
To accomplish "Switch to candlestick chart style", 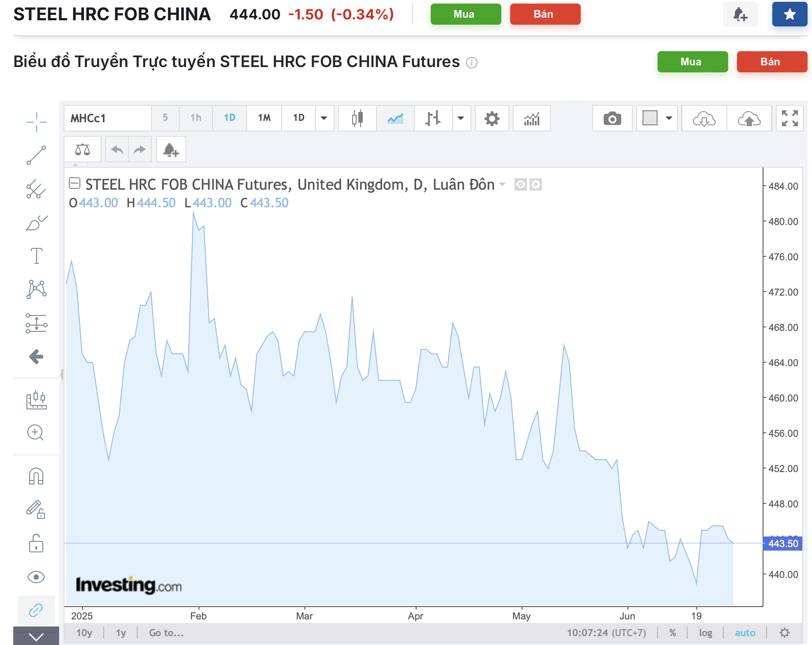I will click(357, 118).
